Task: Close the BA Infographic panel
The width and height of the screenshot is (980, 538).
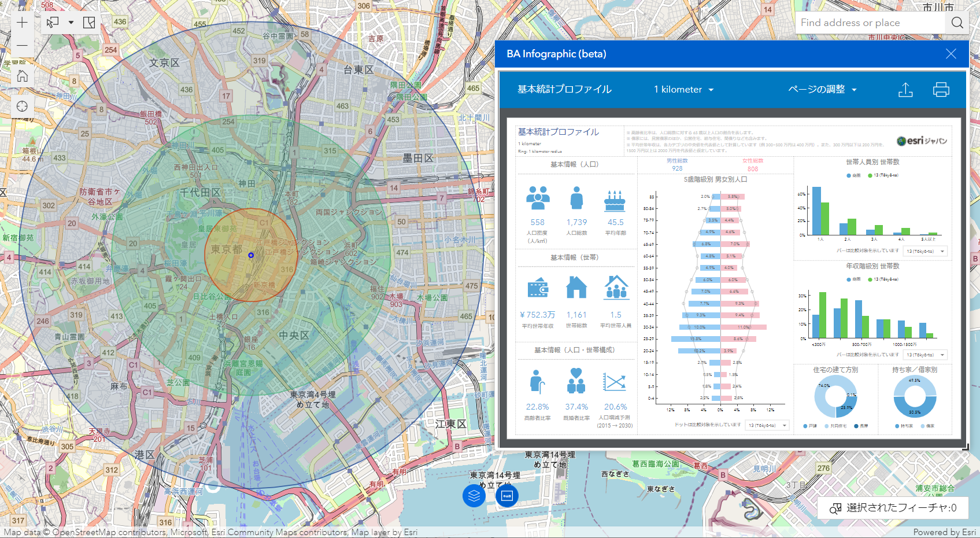Action: coord(951,54)
